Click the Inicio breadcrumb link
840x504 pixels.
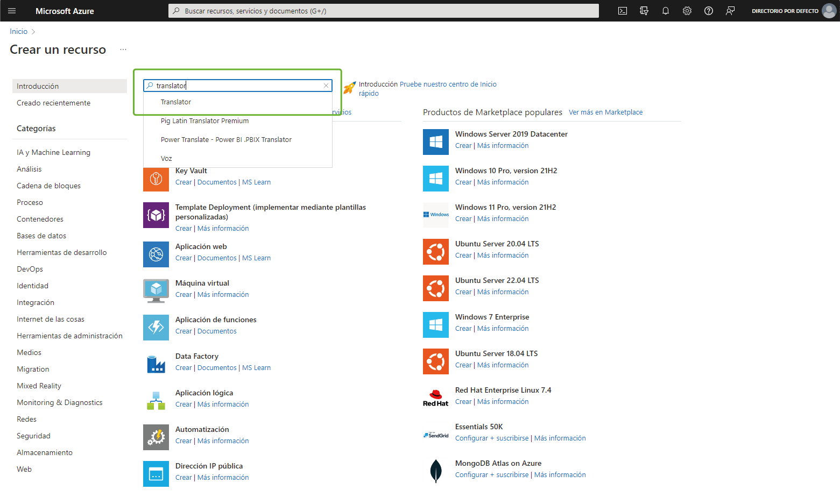coord(18,31)
